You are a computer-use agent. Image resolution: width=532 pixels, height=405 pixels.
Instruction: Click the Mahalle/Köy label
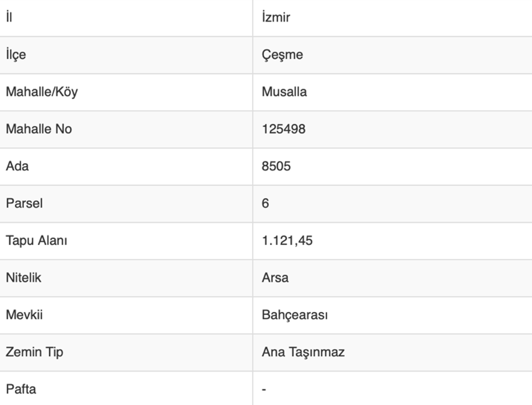[x=42, y=92]
